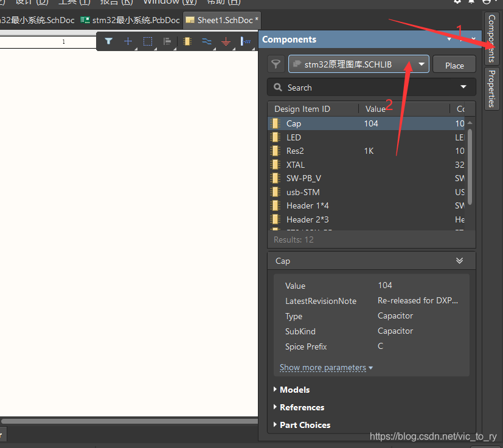503x448 pixels.
Task: Click the component icon of LED row
Action: pyautogui.click(x=276, y=137)
